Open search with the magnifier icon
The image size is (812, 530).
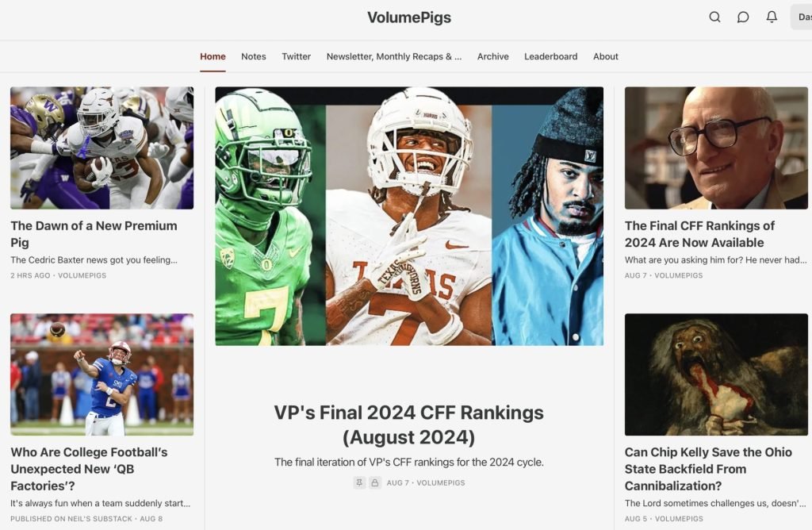[x=714, y=17]
